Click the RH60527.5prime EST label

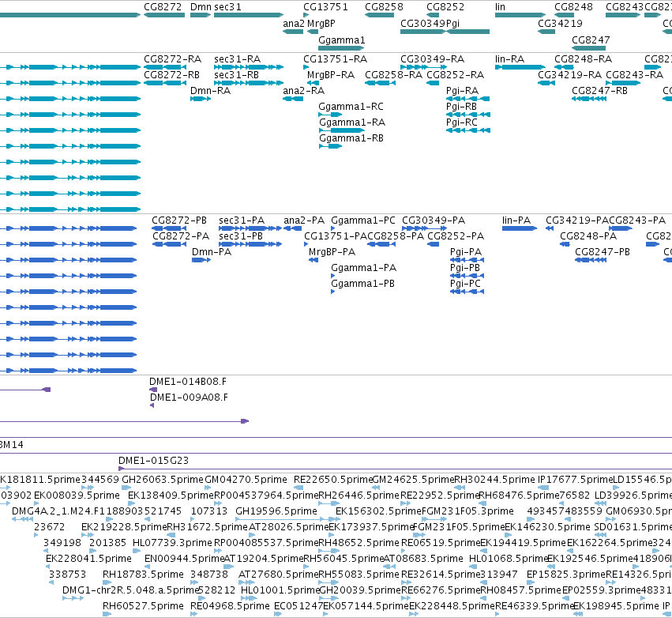click(x=143, y=606)
